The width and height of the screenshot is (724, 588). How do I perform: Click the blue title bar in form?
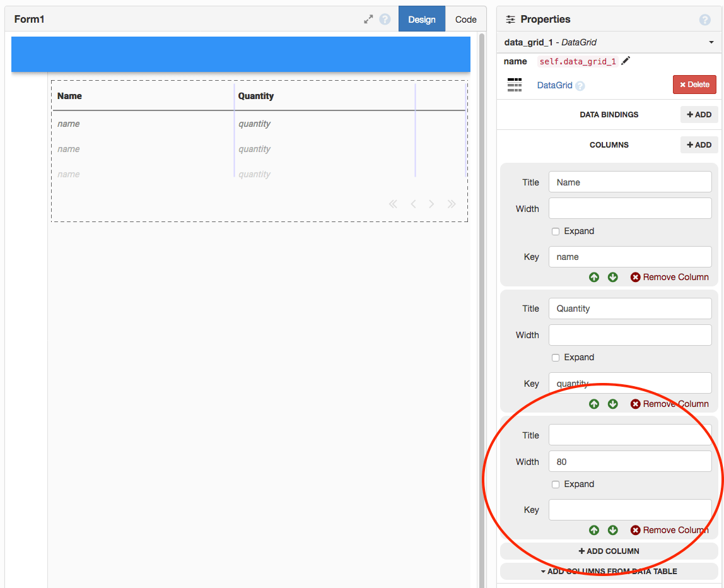pyautogui.click(x=240, y=54)
